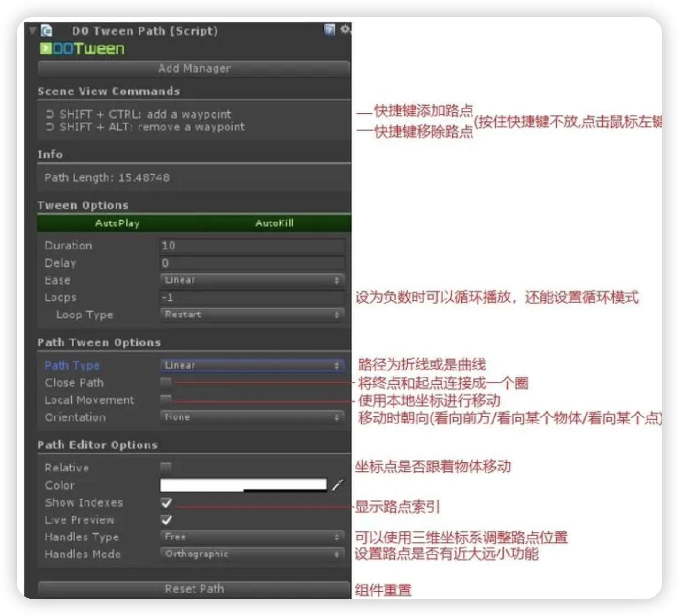679x616 pixels.
Task: Uncheck the Live Preview checkbox
Action: (x=166, y=520)
